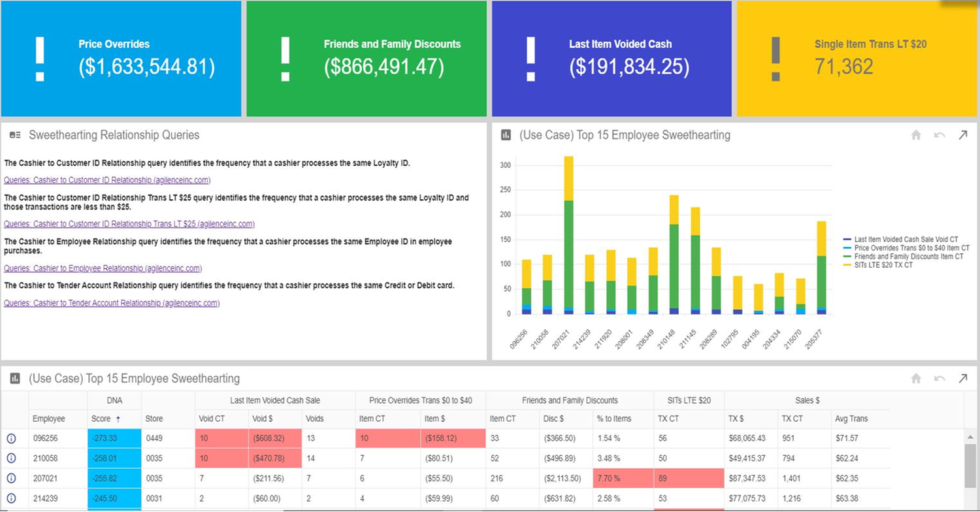Click the bar chart icon beside the chart panel title
980x512 pixels.
click(504, 135)
